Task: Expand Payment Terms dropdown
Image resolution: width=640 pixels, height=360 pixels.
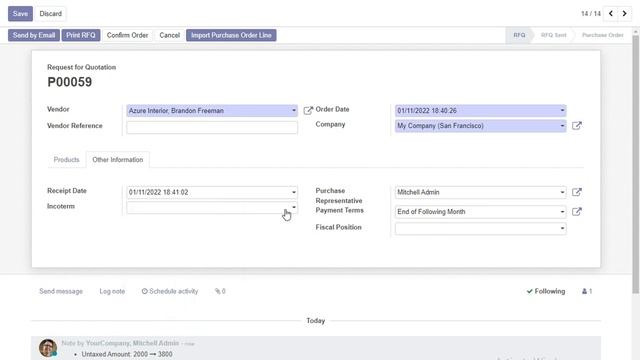Action: point(562,212)
